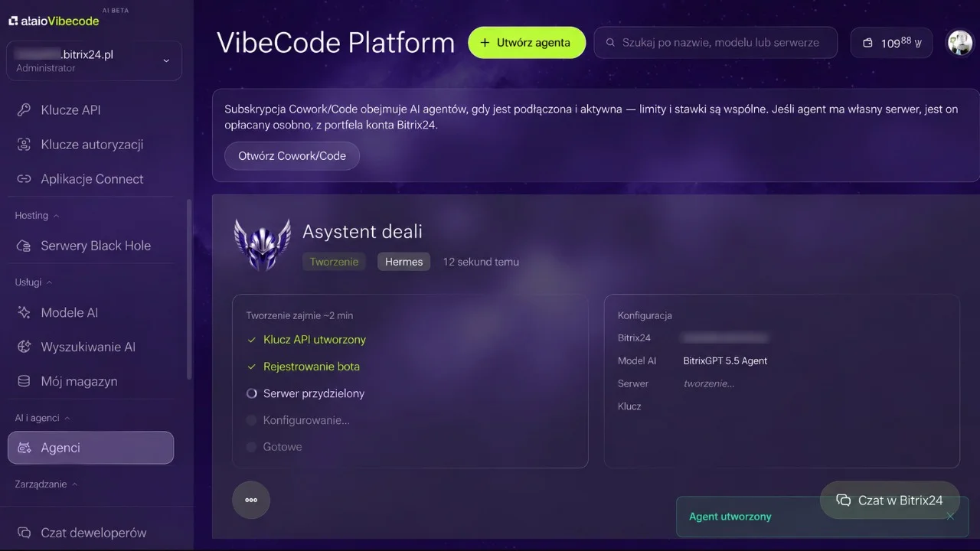Open the three-dots agent menu

[251, 500]
